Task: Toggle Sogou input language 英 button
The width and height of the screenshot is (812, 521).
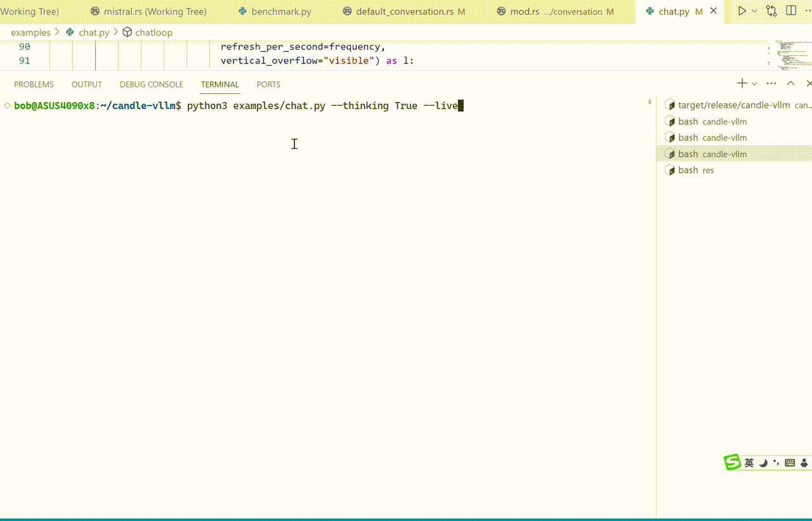Action: coord(749,463)
